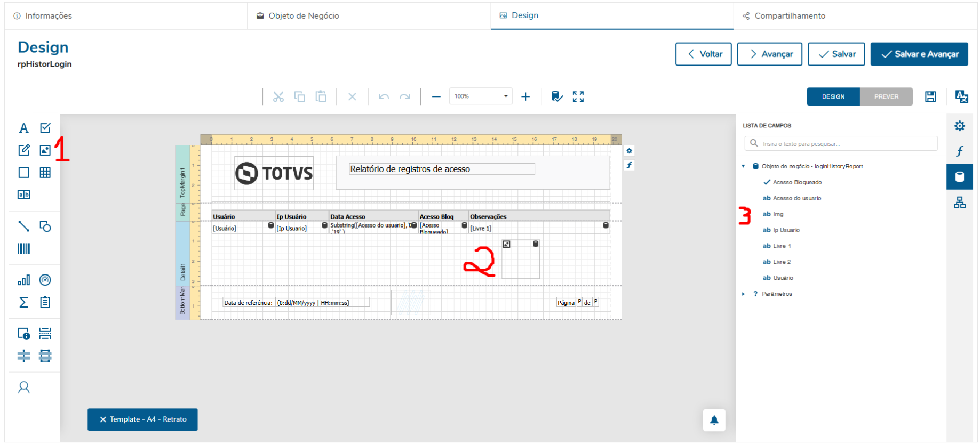Select the Label tool in the toolbox
Screen dimensions: 980x445
(x=24, y=128)
